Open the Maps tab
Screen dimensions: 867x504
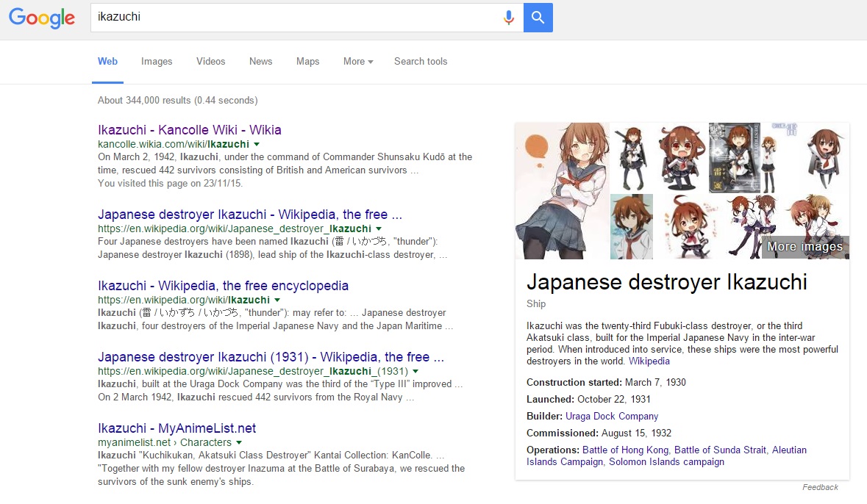click(307, 61)
